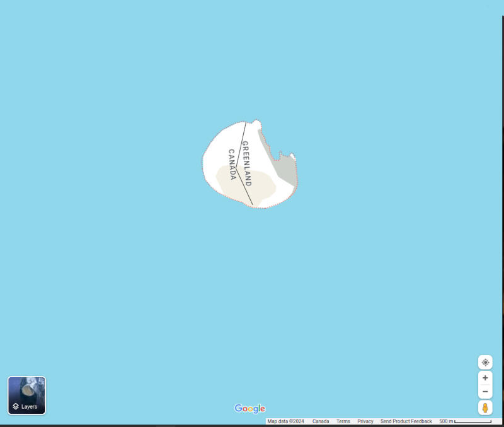Click the gray area of the island
The image size is (504, 427).
click(x=285, y=169)
